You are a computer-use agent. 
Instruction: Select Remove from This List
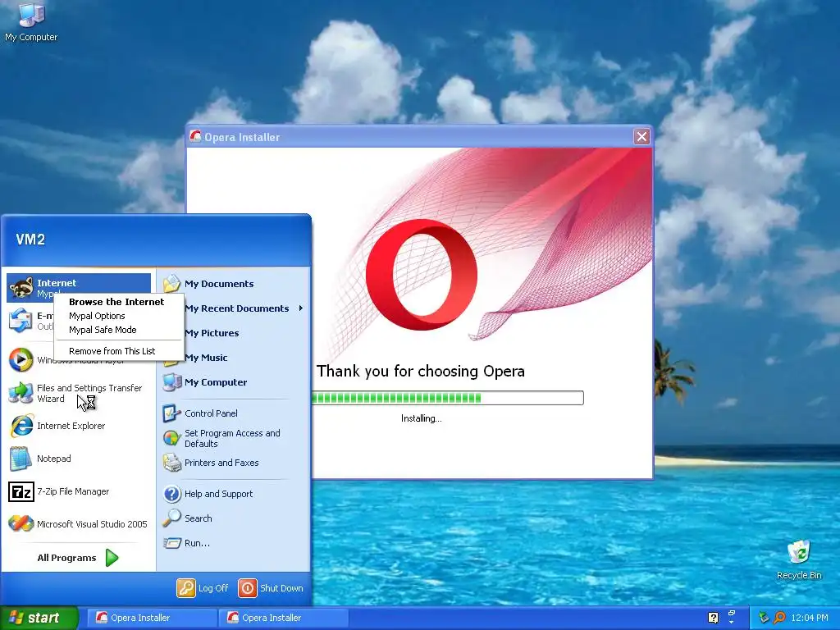112,351
